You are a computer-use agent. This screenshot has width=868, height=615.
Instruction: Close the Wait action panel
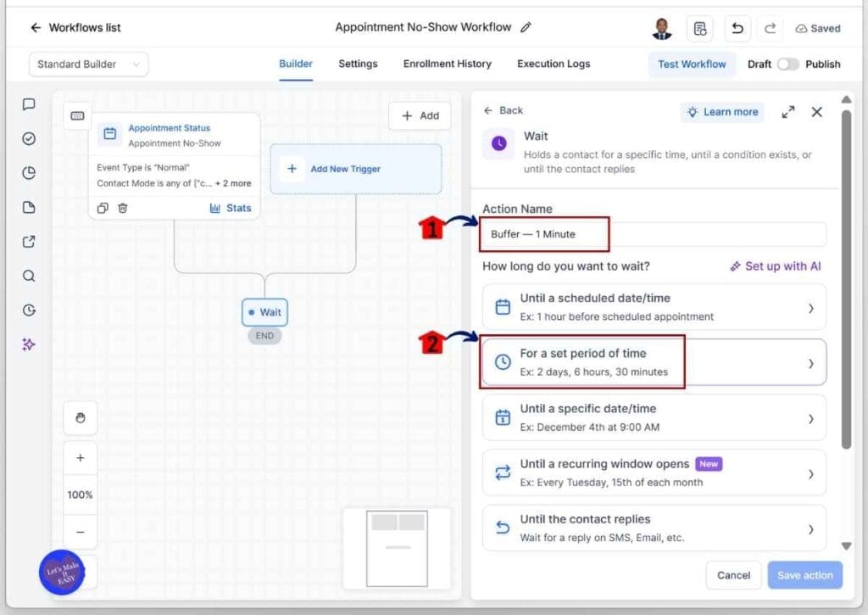point(816,112)
